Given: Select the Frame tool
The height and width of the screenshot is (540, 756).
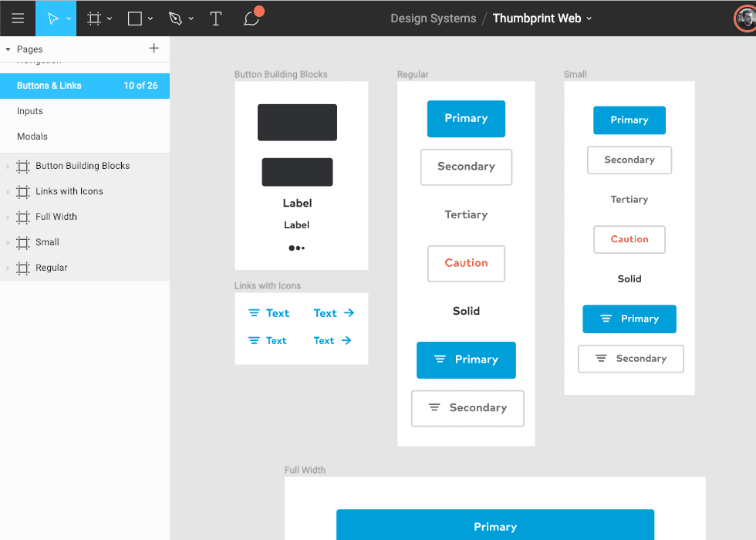Looking at the screenshot, I should 93,18.
